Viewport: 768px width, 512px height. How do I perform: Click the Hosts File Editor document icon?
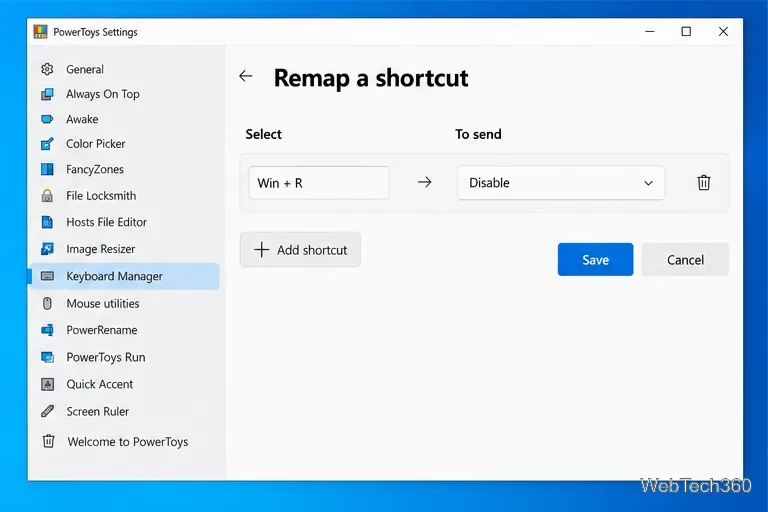[x=47, y=222]
